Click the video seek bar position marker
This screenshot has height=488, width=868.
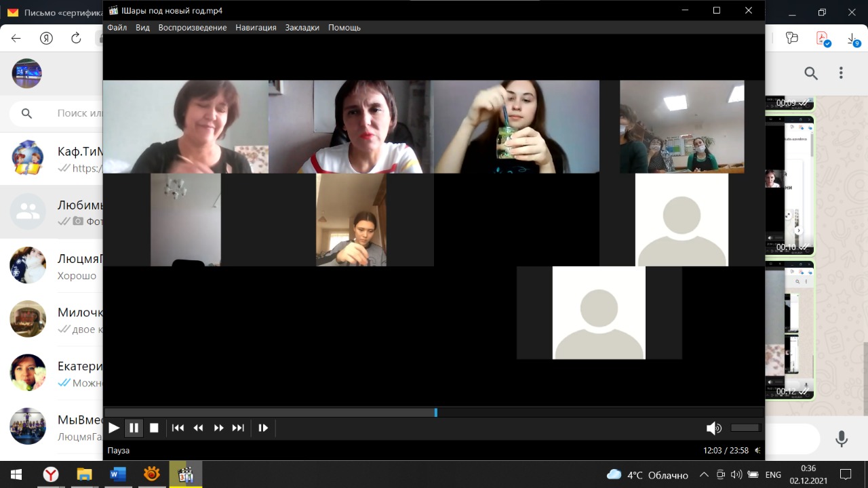click(435, 412)
